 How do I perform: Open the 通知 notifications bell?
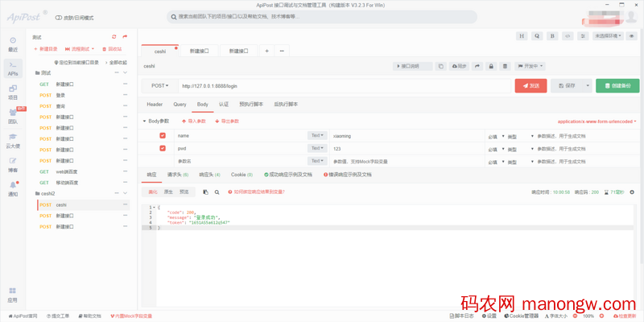tap(13, 189)
